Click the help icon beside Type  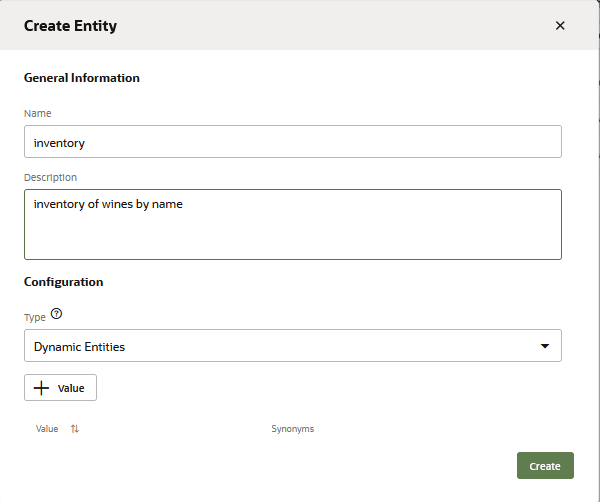[56, 314]
